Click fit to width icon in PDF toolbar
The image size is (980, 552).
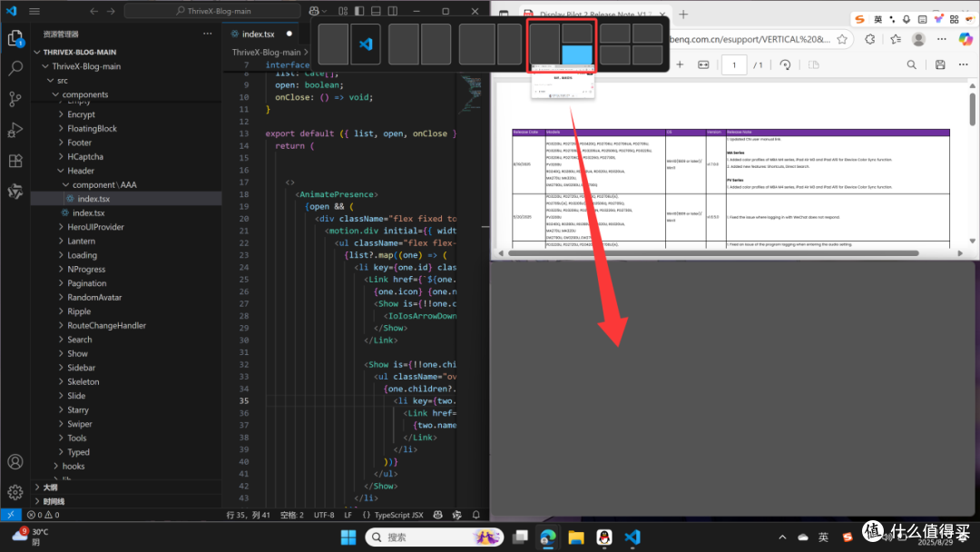(703, 64)
